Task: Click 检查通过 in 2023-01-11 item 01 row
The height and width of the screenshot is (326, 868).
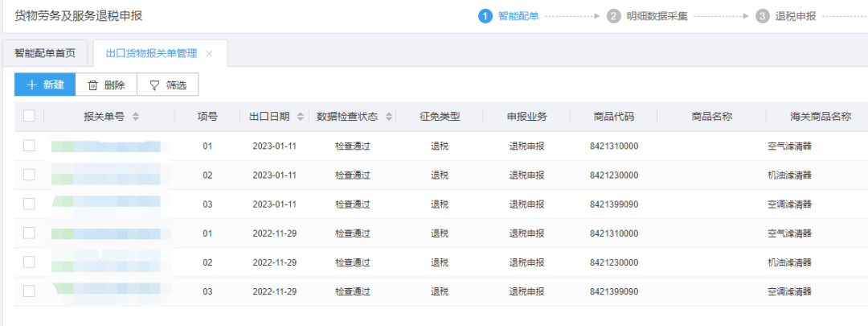Action: tap(353, 146)
